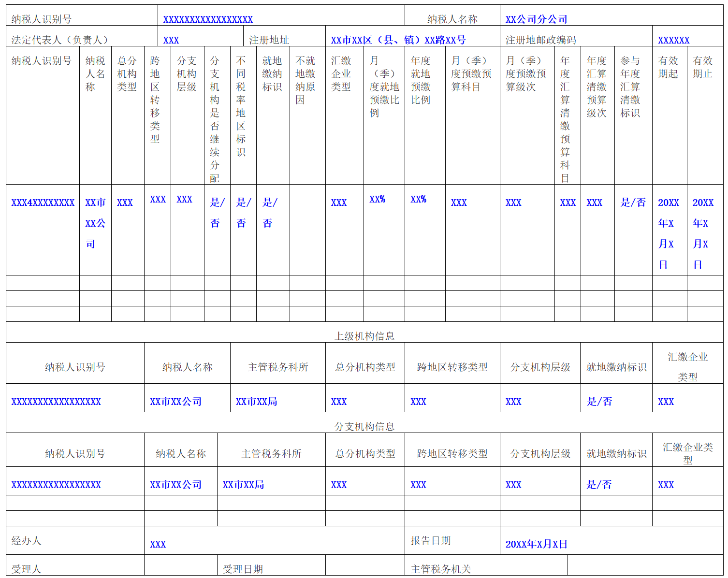The image size is (728, 578).
Task: Click the 跨地区转移类型 vertical column header
Action: 155,100
